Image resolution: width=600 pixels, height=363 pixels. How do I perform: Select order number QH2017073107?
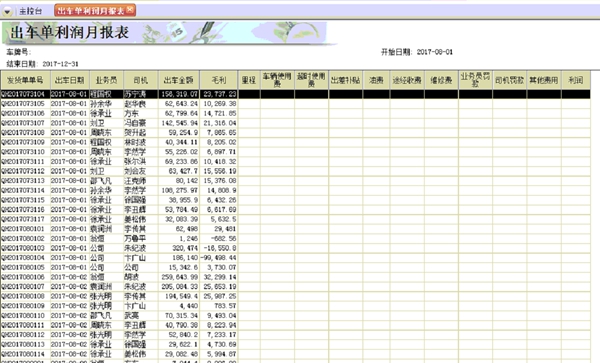click(23, 123)
